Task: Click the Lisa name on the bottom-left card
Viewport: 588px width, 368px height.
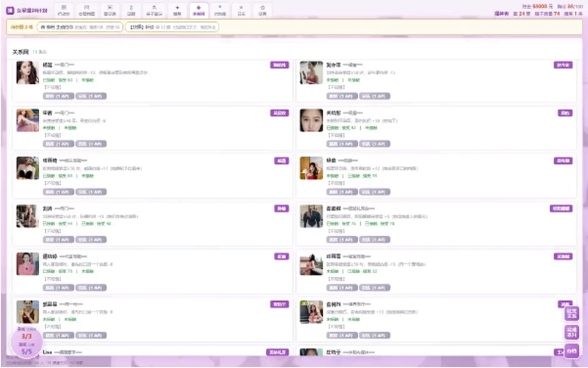Action: (47, 352)
